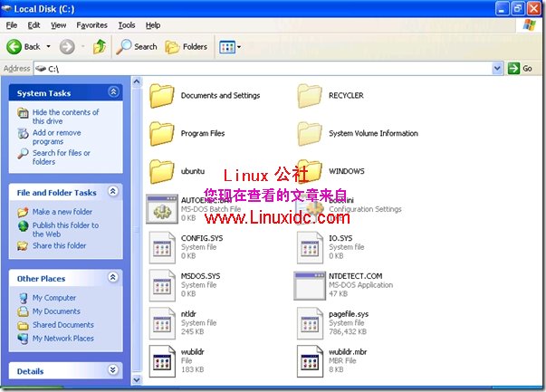Select the ubuntu folder icon

pyautogui.click(x=161, y=172)
